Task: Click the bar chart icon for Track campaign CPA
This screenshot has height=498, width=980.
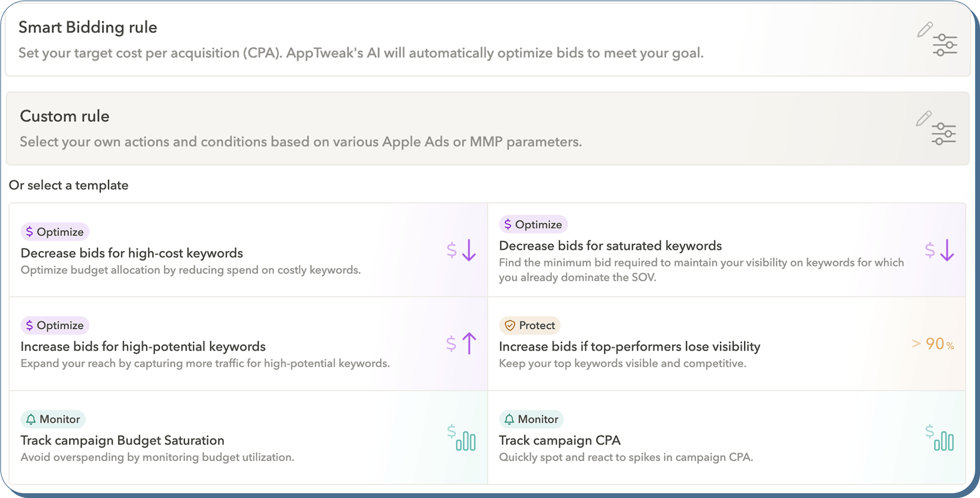Action: 939,438
